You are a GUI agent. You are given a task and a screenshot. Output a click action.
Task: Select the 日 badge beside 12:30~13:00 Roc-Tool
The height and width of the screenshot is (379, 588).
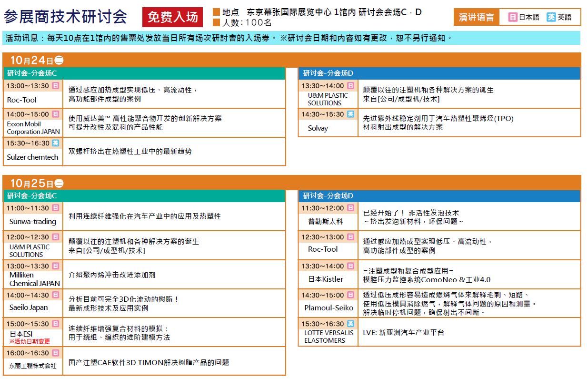click(x=350, y=237)
